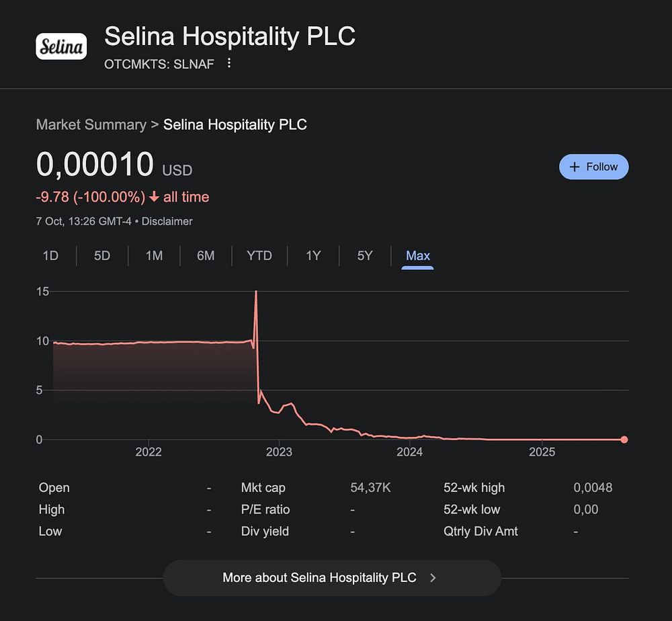Click the Follow button
This screenshot has width=672, height=621.
pyautogui.click(x=593, y=167)
